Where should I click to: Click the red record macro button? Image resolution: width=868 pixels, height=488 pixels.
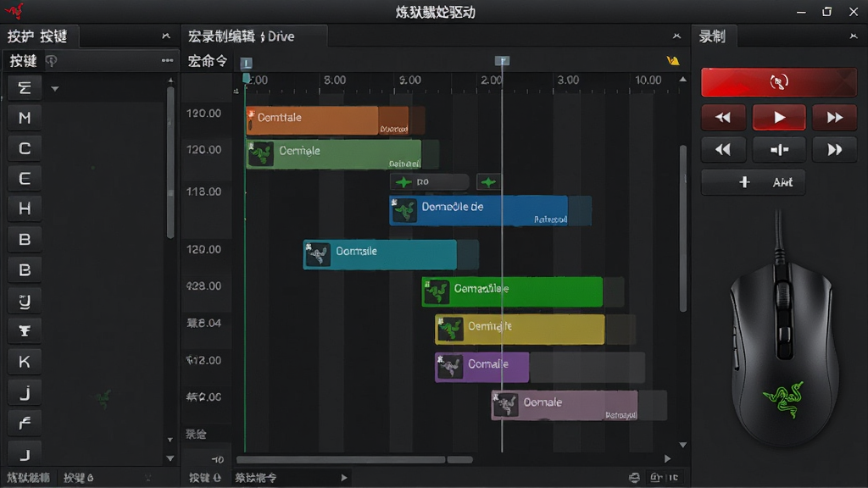point(778,82)
